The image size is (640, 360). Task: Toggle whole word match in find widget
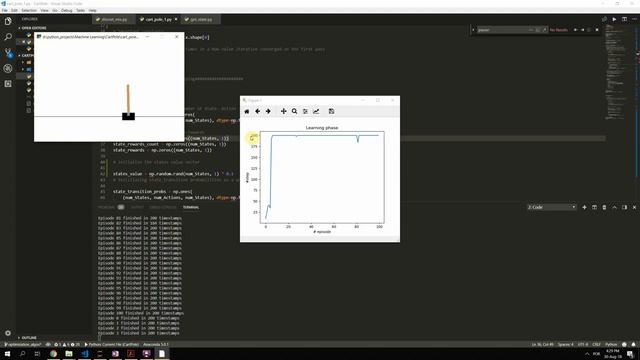coord(538,30)
